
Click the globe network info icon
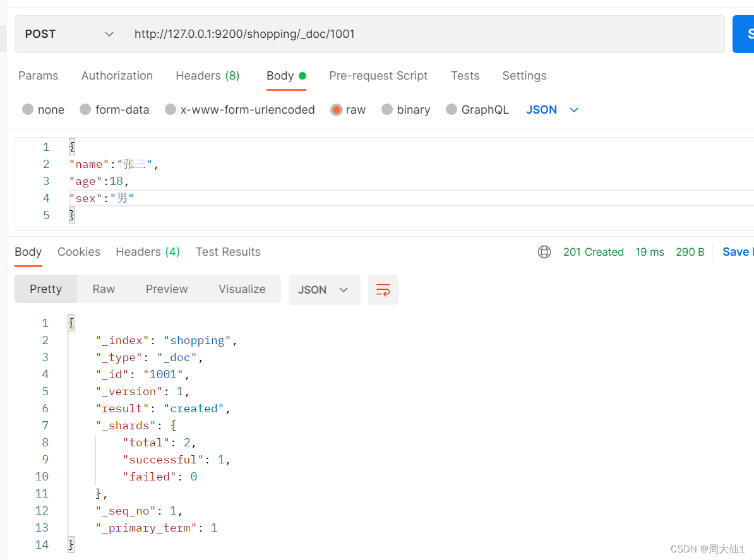coord(544,252)
